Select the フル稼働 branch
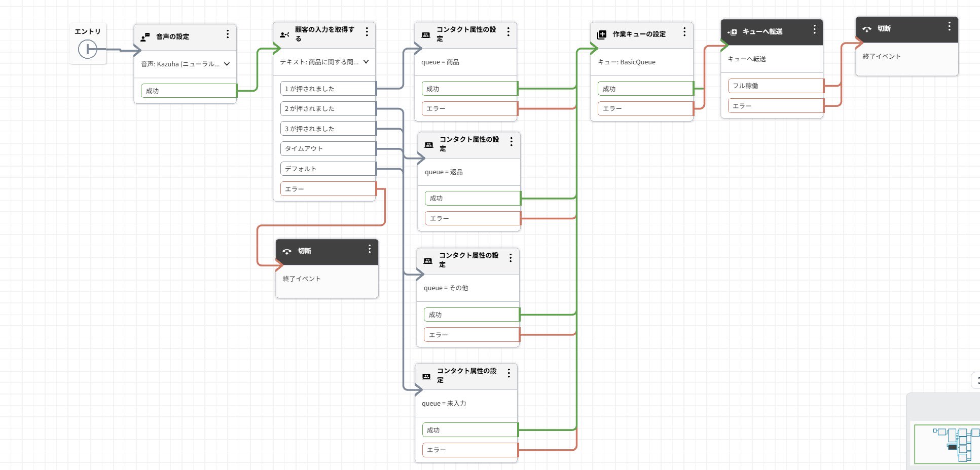980x470 pixels. pos(776,86)
